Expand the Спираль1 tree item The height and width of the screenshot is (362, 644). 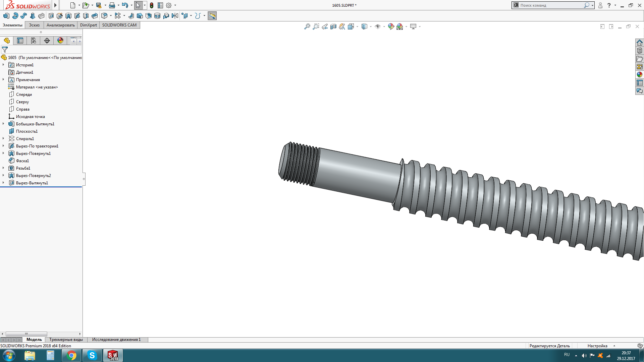(3, 138)
